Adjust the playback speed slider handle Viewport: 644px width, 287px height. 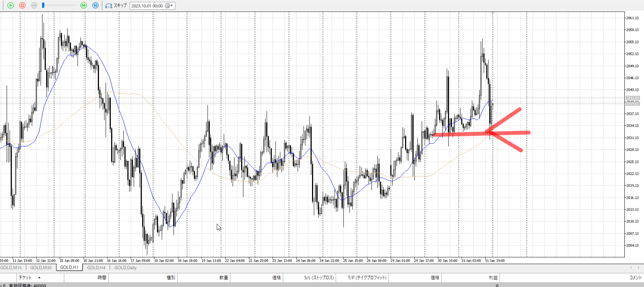coord(43,6)
